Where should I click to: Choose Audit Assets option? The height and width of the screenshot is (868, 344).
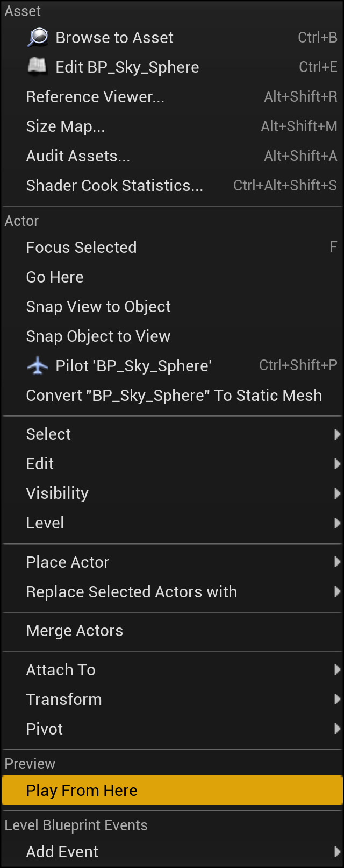pos(78,156)
